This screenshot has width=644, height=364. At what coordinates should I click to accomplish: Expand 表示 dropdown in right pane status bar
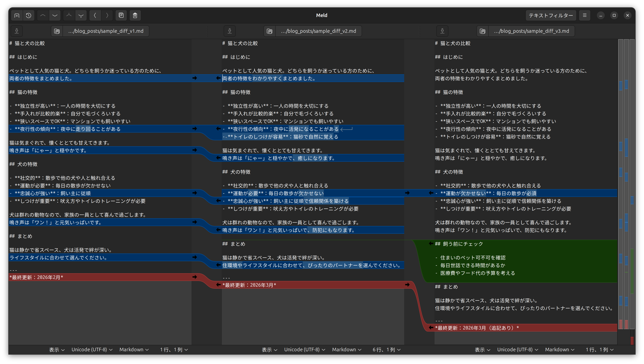point(483,349)
